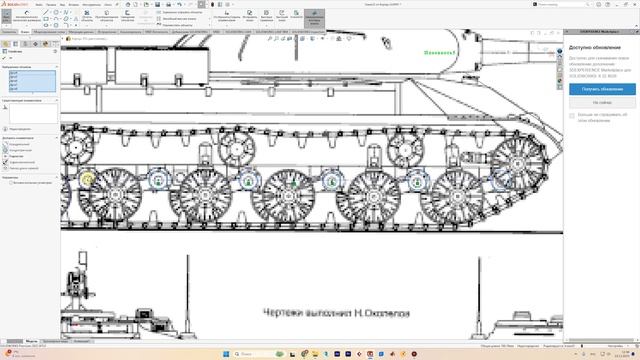Open the Правка menu
The height and width of the screenshot is (360, 640).
51,4
